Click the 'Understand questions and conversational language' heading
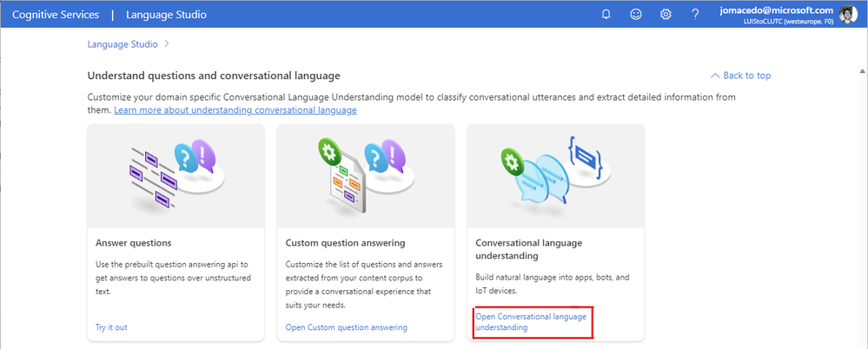The image size is (868, 349). coord(214,76)
